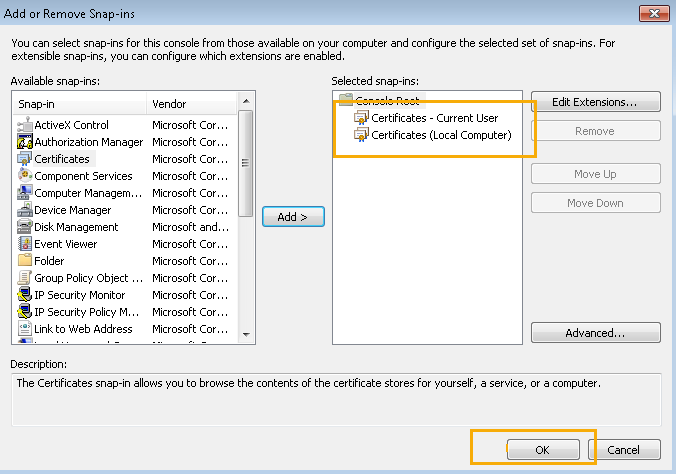This screenshot has width=676, height=474.
Task: Click the IP Security Policy Management icon
Action: (25, 311)
